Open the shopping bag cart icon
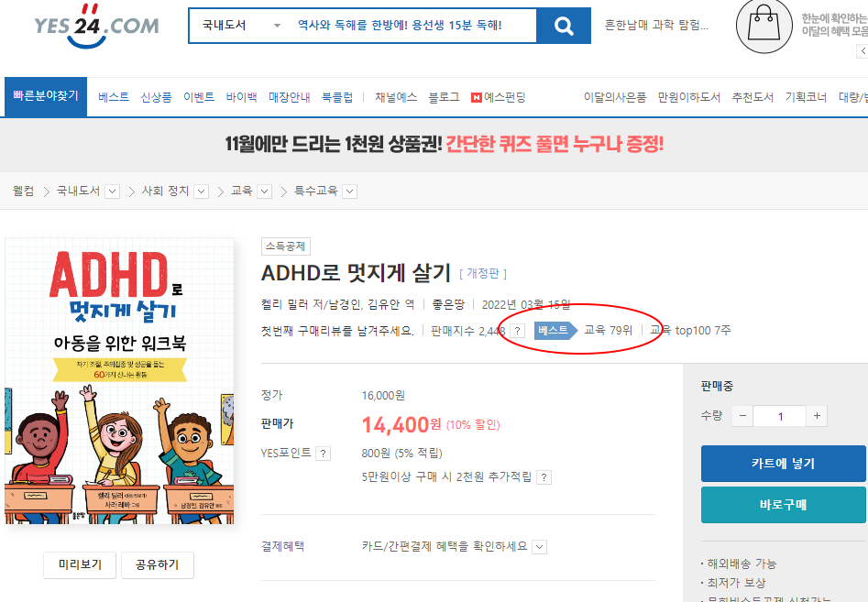The height and width of the screenshot is (602, 868). pos(764,26)
